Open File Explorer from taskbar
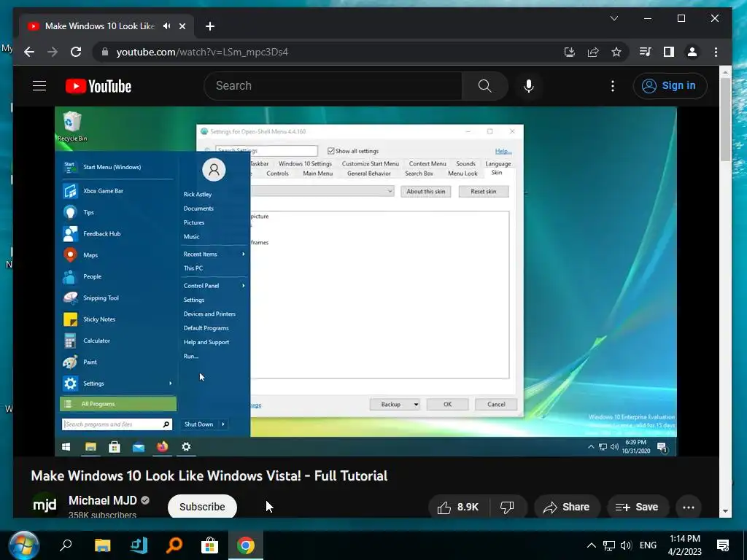The height and width of the screenshot is (560, 747). 102,545
